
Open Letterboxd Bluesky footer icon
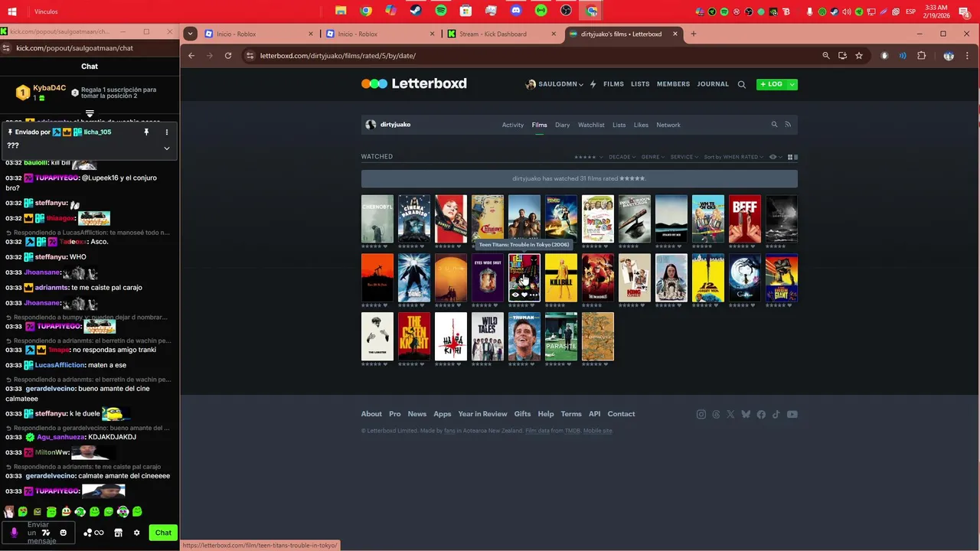(x=746, y=414)
